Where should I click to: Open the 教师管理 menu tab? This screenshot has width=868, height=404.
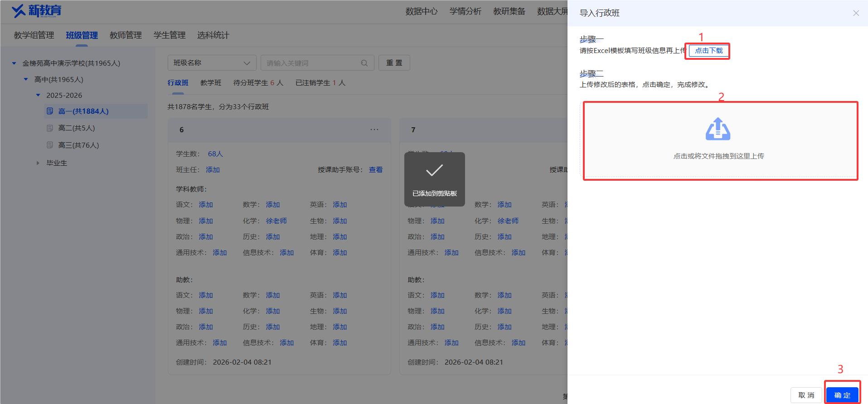coord(126,35)
